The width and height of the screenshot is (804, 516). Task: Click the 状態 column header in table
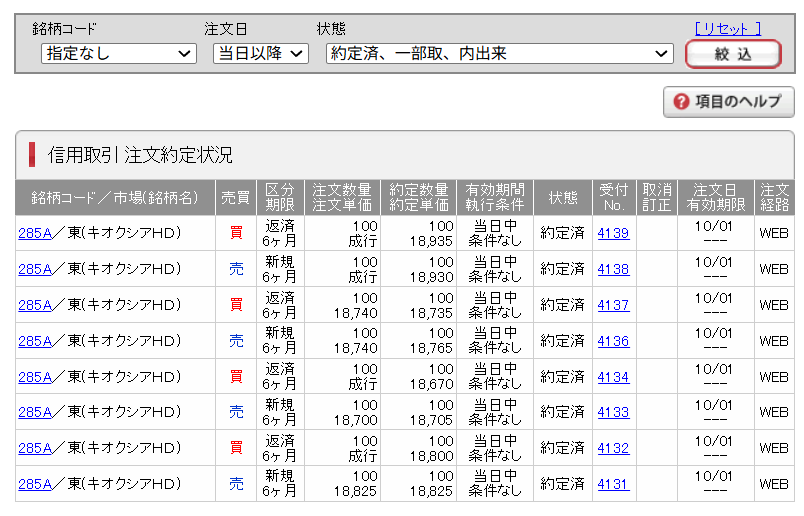point(563,197)
